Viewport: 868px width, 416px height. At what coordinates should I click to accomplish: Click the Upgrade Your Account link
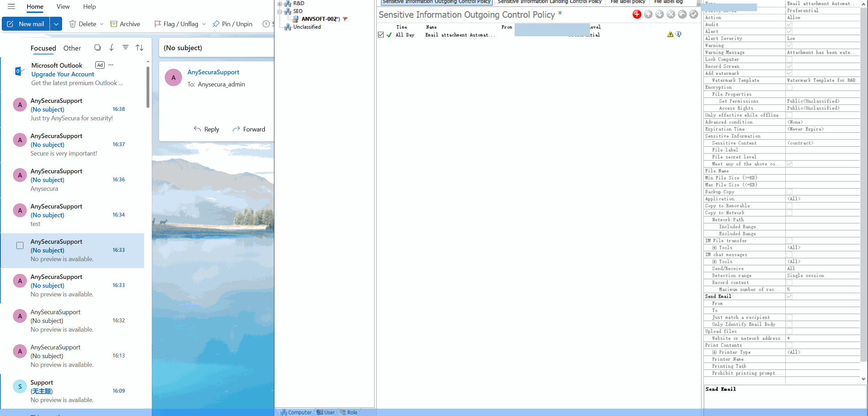click(62, 74)
